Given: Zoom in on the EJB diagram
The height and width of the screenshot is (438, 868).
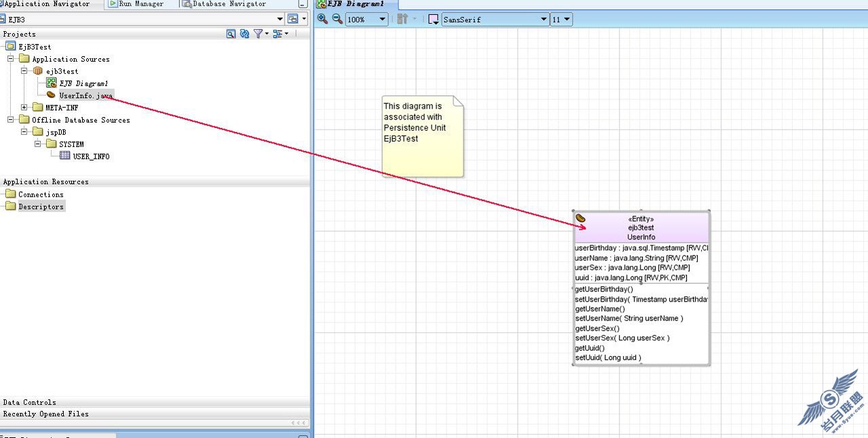Looking at the screenshot, I should (322, 19).
